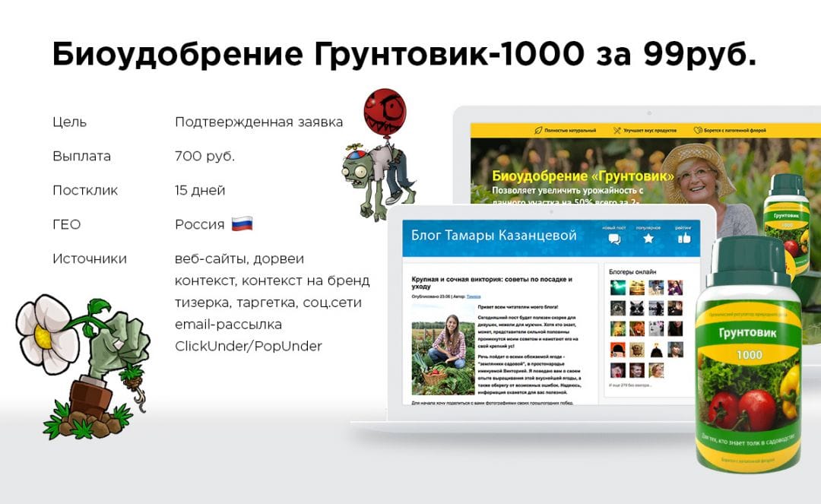Viewport: 821px width, 504px height.
Task: Click the thumbs-up рейтинг icon on the blog
Action: point(683,239)
